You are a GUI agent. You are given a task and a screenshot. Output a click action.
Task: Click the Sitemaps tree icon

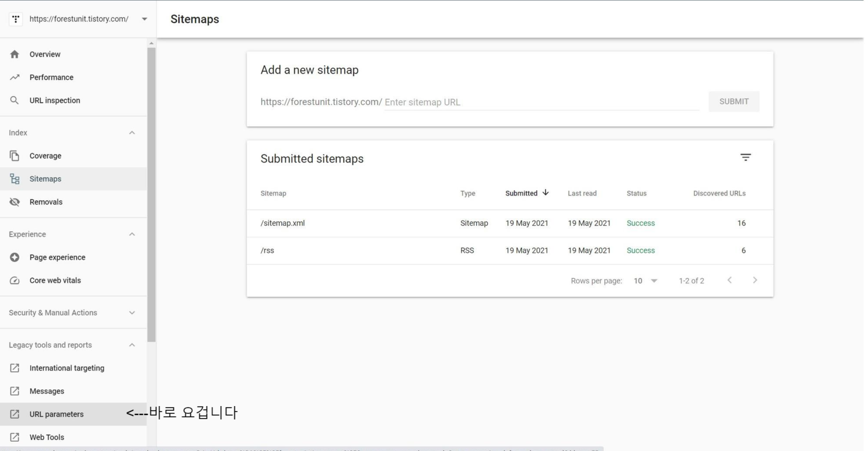point(14,179)
